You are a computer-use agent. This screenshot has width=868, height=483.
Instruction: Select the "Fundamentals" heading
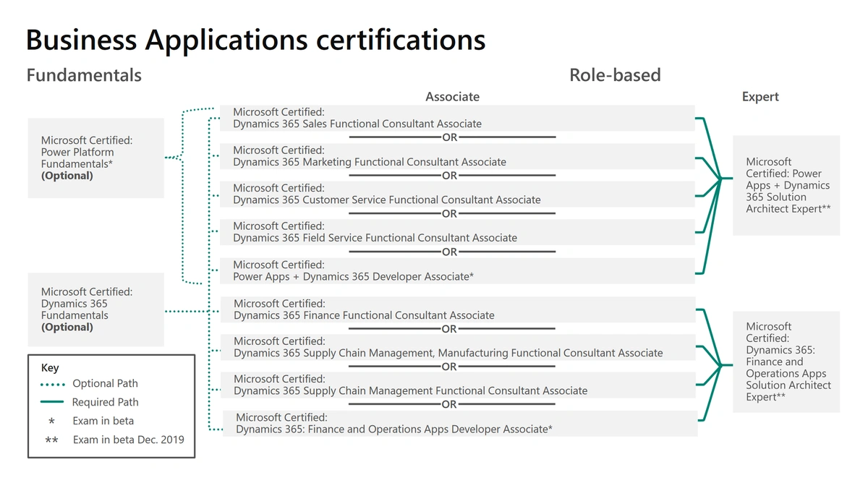(x=84, y=75)
